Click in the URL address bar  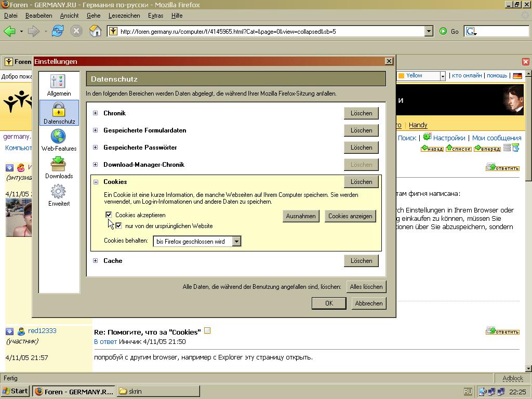click(270, 31)
